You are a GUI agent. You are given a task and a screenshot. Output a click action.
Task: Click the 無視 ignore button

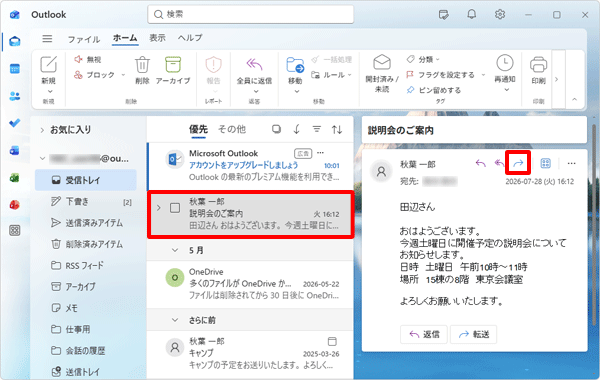coord(88,59)
